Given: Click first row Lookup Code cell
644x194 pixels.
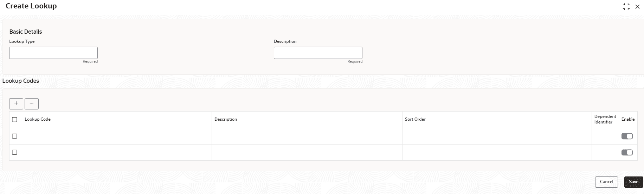Looking at the screenshot, I should point(117,136).
